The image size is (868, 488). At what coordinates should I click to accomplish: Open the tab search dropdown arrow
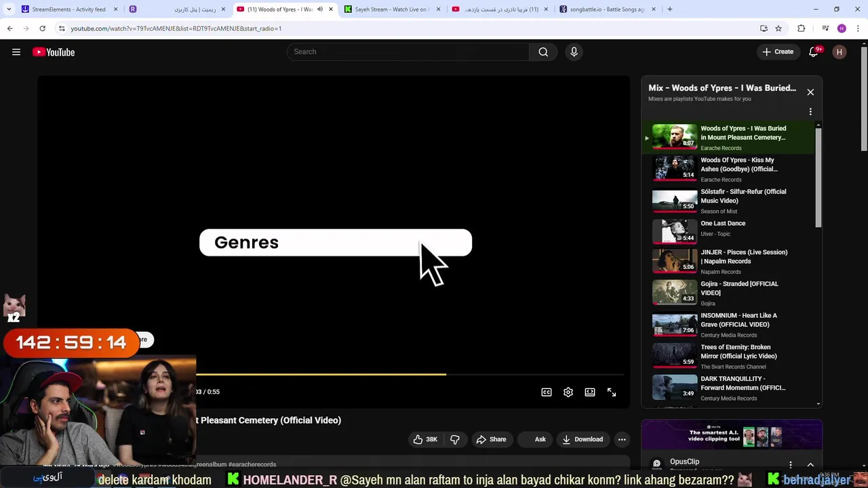pos(9,9)
